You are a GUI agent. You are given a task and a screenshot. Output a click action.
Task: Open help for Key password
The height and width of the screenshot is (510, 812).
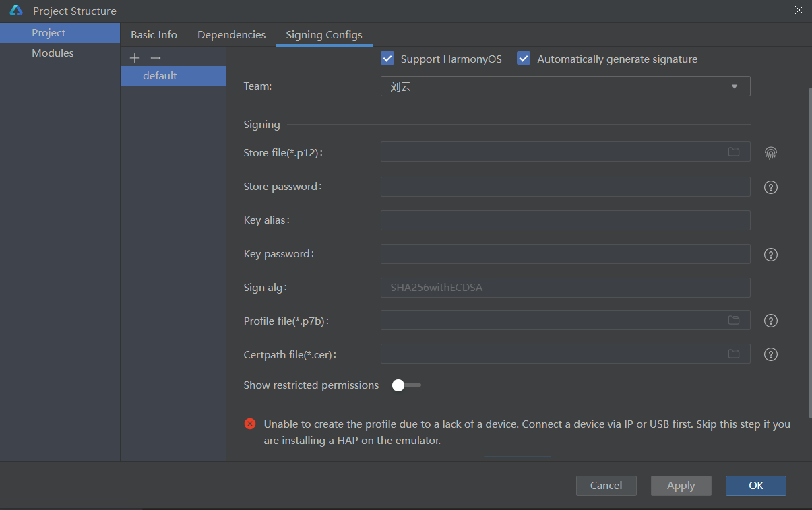(x=771, y=255)
